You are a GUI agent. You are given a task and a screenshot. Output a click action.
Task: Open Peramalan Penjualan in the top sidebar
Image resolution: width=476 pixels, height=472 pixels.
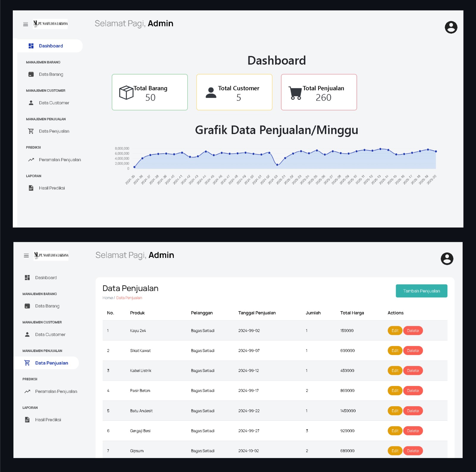[59, 160]
